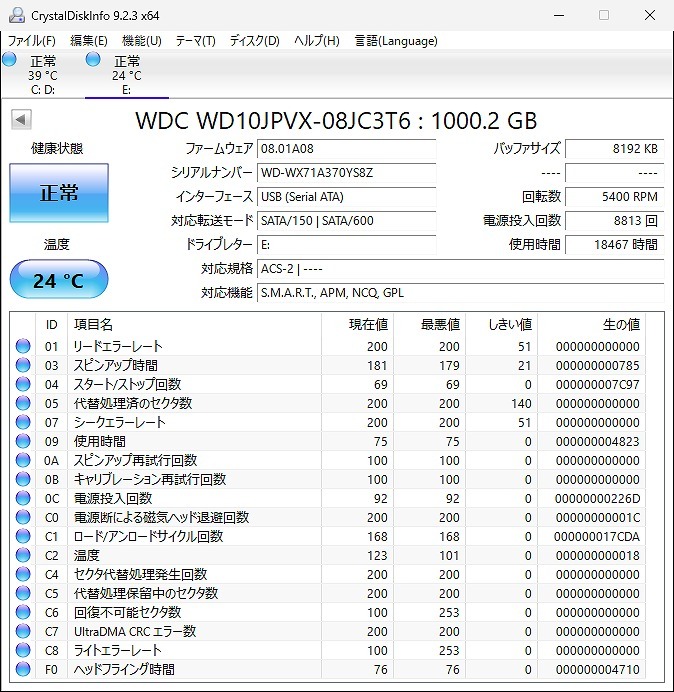The width and height of the screenshot is (674, 692).
Task: Click the serial number field WD-WX71A370YS8Z
Action: point(346,173)
